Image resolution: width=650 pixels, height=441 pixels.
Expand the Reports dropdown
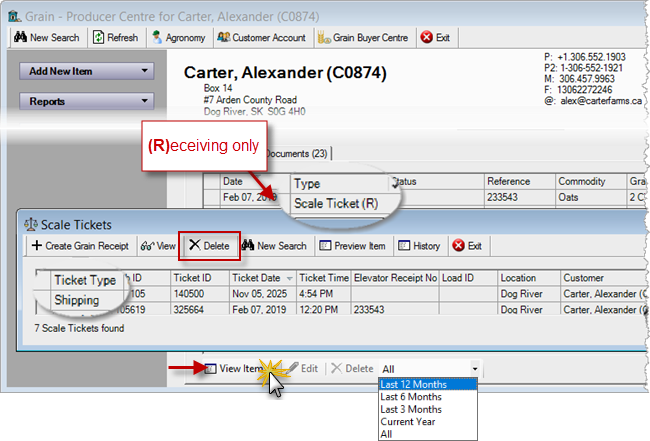(x=87, y=101)
